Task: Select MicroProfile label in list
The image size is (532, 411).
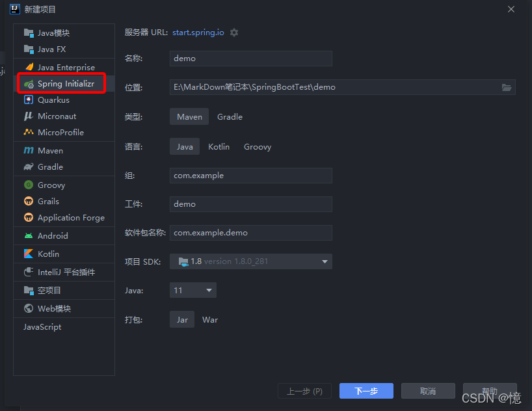Action: pos(60,133)
